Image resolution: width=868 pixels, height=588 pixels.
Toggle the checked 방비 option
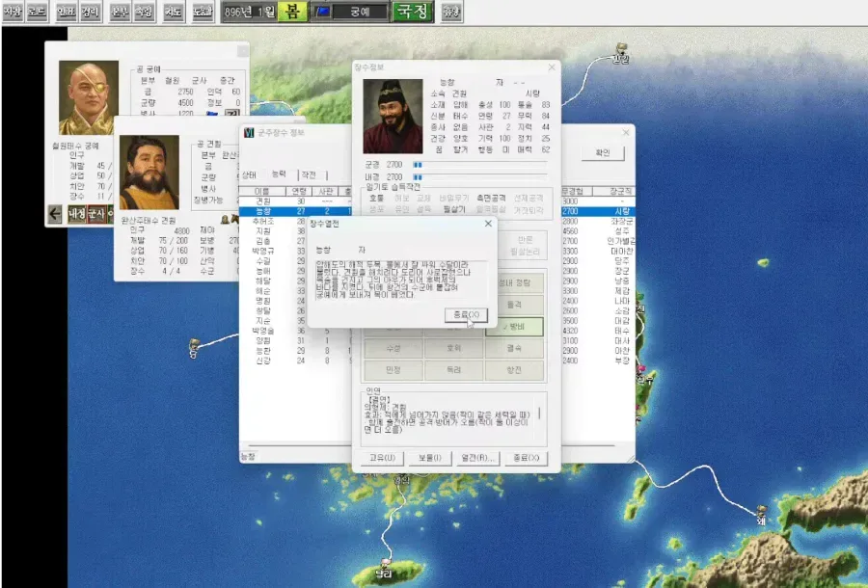pos(514,327)
